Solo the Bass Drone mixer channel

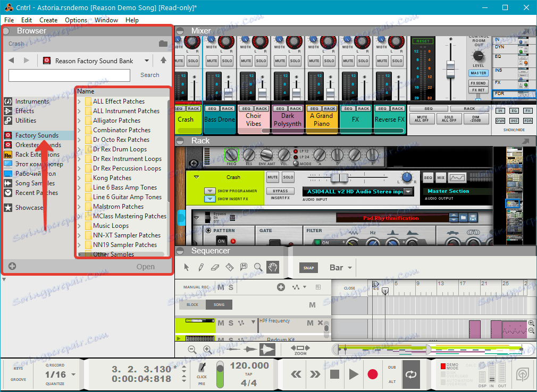tap(227, 61)
